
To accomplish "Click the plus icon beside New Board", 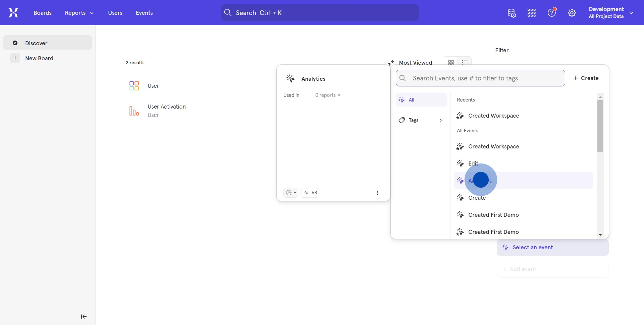I will tap(15, 58).
